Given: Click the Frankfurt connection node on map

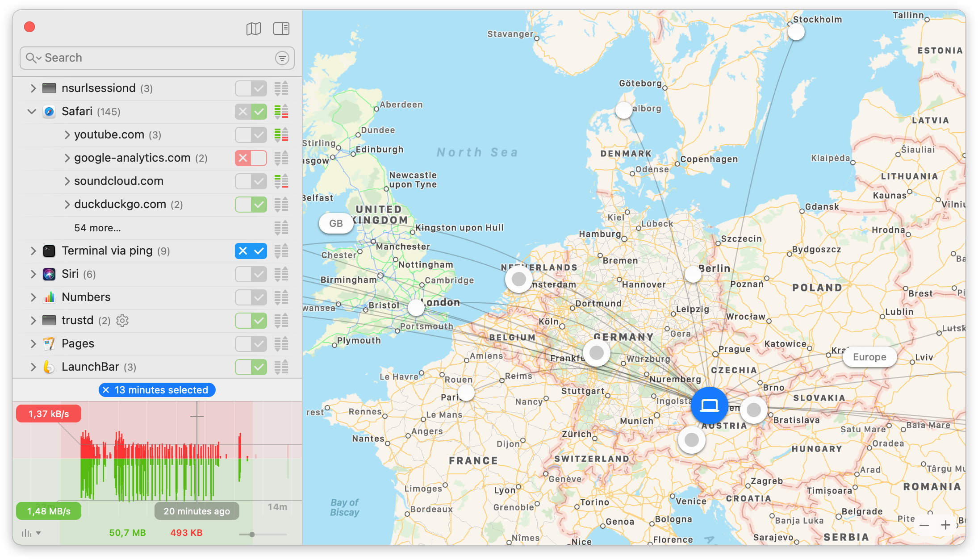Looking at the screenshot, I should click(597, 353).
